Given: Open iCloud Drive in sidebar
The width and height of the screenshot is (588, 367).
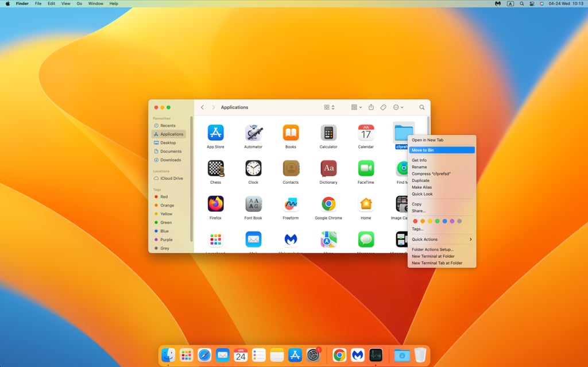Looking at the screenshot, I should pos(169,179).
